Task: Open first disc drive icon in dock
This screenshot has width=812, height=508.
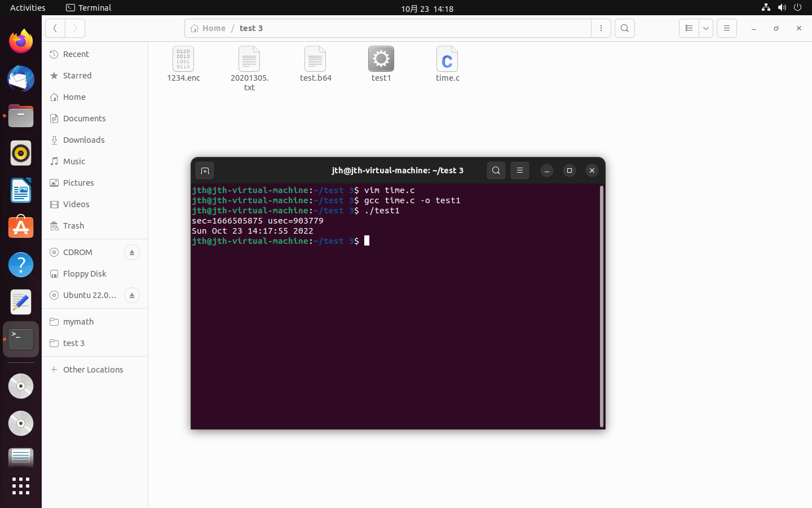Action: [21, 386]
